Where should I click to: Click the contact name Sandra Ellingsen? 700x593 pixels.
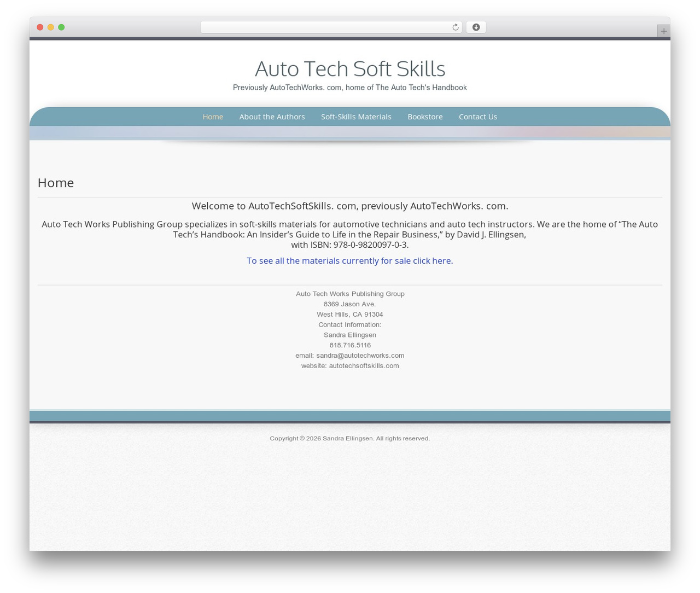(350, 335)
